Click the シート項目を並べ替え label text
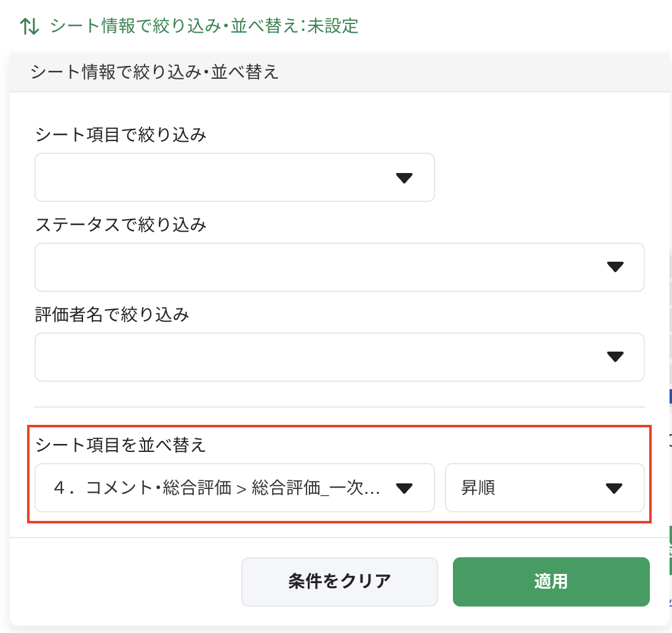The image size is (672, 633). (121, 445)
